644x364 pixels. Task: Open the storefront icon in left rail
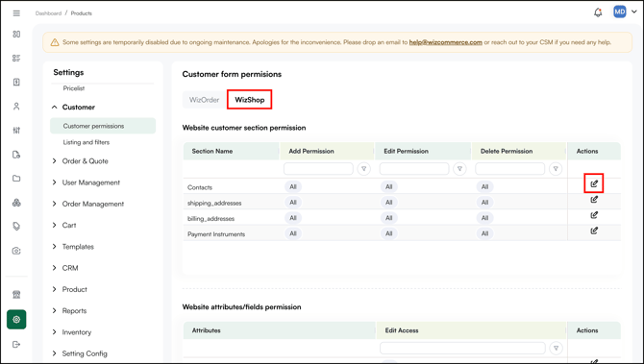[16, 294]
